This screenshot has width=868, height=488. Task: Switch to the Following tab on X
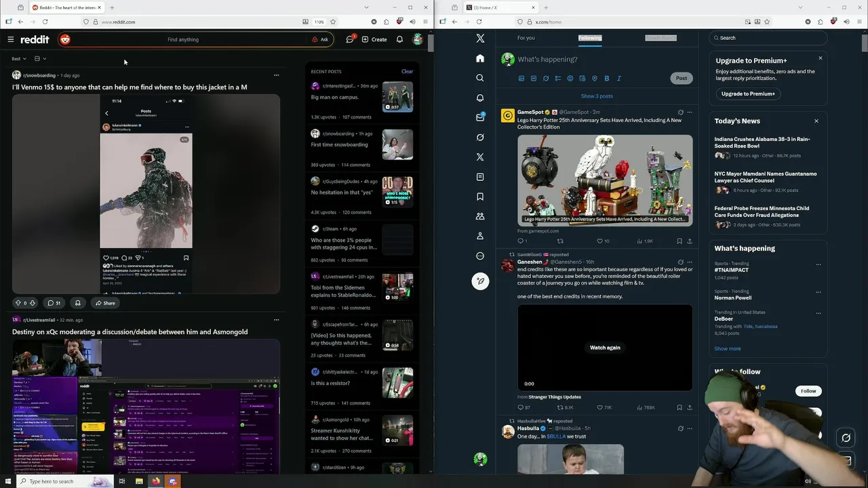pyautogui.click(x=590, y=38)
